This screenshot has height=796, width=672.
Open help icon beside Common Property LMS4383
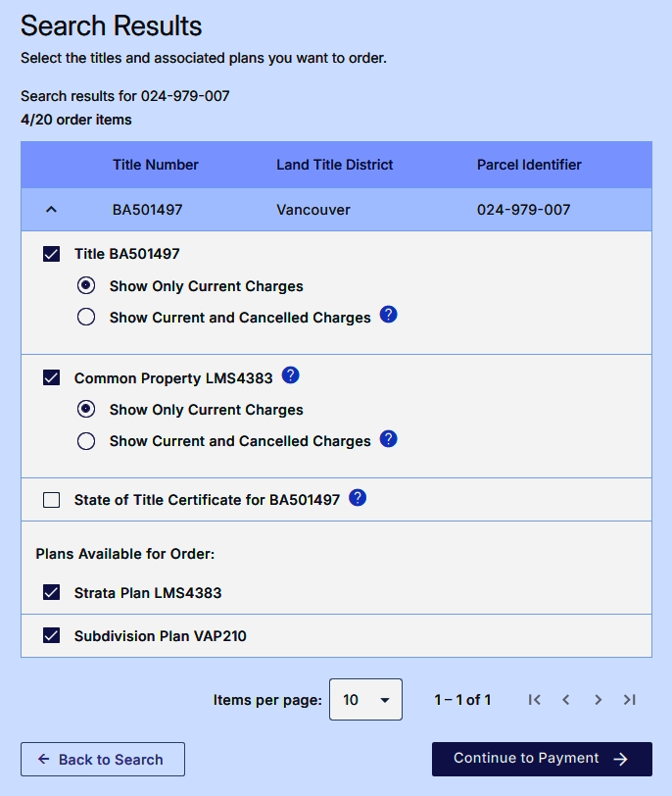(x=290, y=375)
